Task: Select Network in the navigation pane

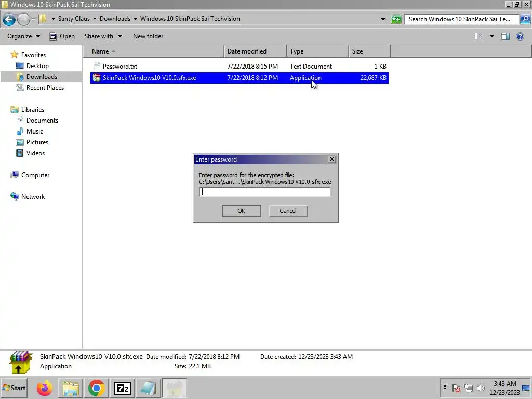Action: click(x=33, y=196)
